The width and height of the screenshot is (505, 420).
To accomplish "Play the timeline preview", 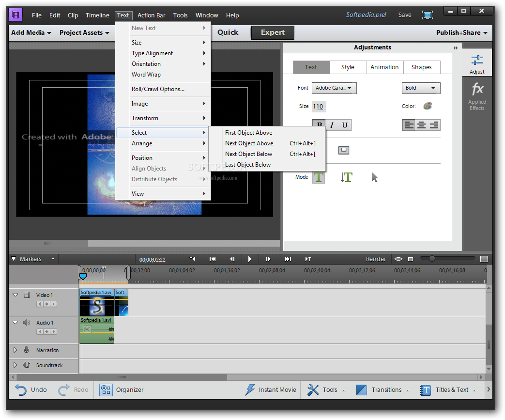I will tap(250, 259).
